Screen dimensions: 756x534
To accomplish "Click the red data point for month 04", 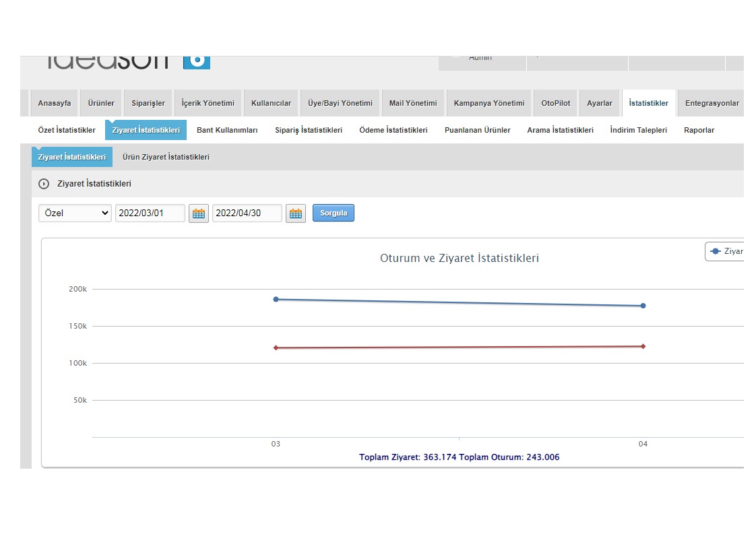I will 643,346.
